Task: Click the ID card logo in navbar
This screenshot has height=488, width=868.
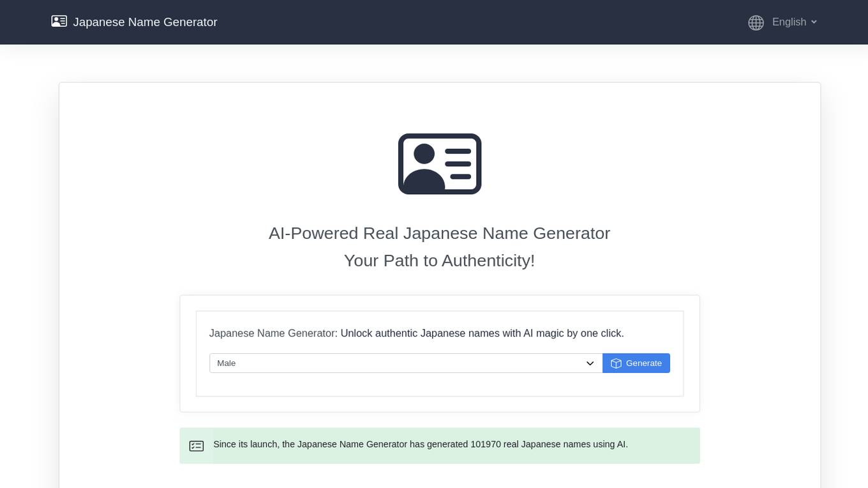Action: click(x=59, y=21)
